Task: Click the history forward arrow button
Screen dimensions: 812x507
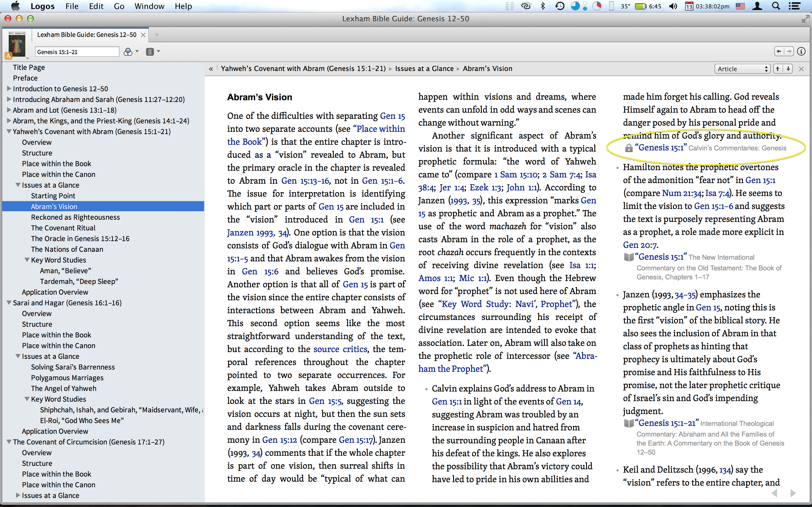Action: (x=789, y=51)
